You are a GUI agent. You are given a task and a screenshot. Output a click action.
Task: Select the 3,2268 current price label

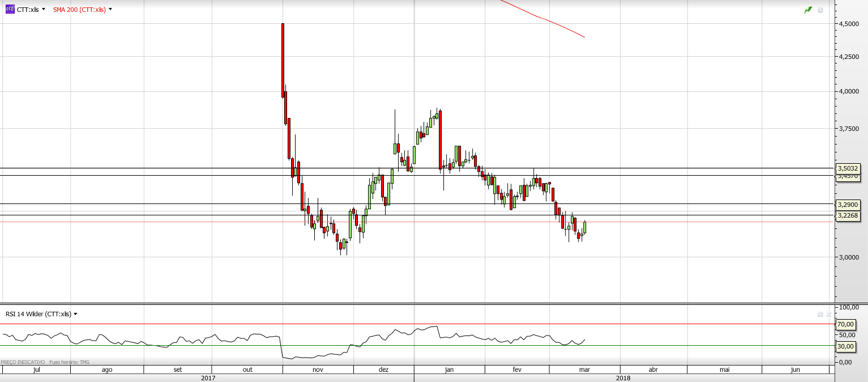pyautogui.click(x=848, y=215)
